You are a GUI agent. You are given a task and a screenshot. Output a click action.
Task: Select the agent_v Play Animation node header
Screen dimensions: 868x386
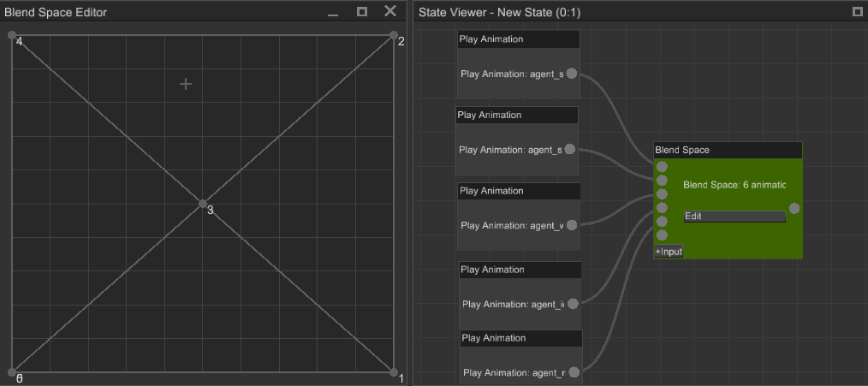coord(520,191)
